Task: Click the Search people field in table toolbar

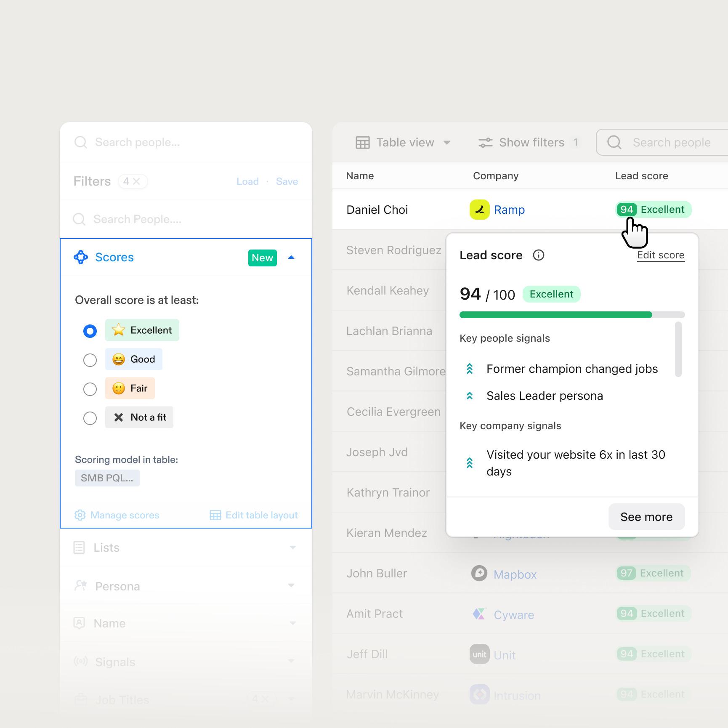Action: coord(671,143)
